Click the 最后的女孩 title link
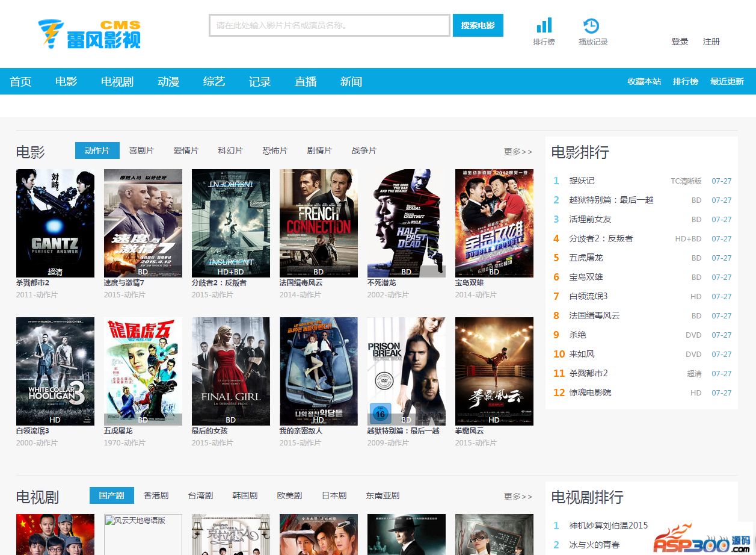 click(210, 431)
